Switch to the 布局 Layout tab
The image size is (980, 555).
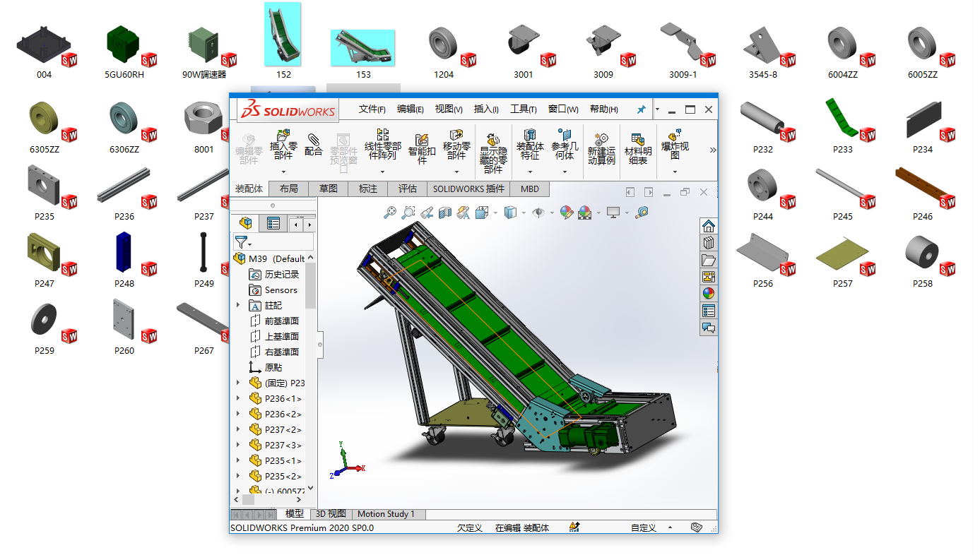tap(288, 189)
